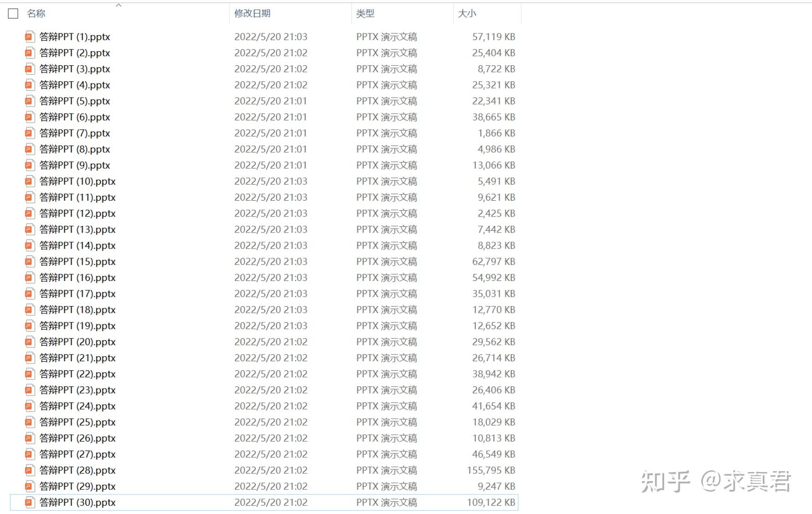Toggle the sort direction arrow above 名称
This screenshot has width=812, height=514.
[119, 5]
